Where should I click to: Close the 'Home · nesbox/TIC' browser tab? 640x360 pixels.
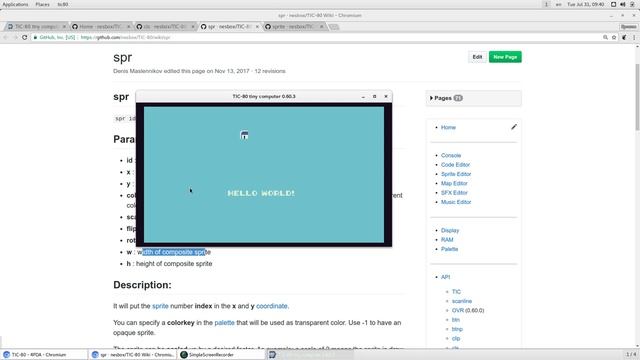[x=129, y=27]
